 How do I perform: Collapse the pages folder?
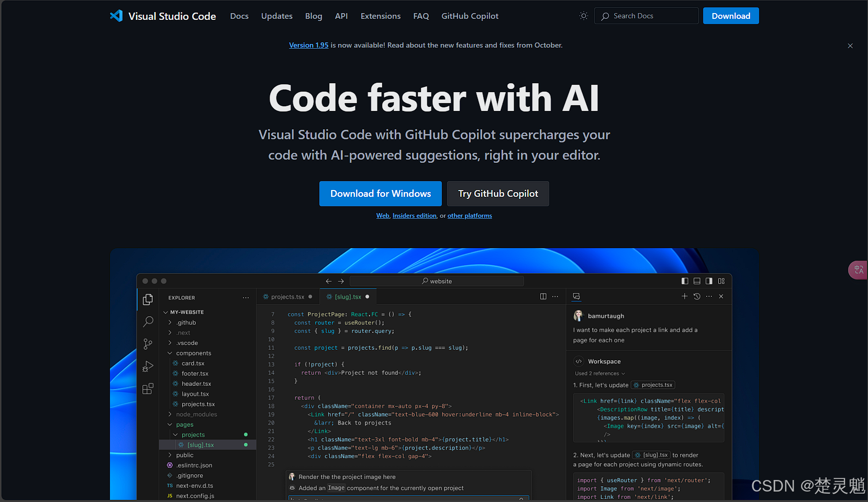click(170, 425)
